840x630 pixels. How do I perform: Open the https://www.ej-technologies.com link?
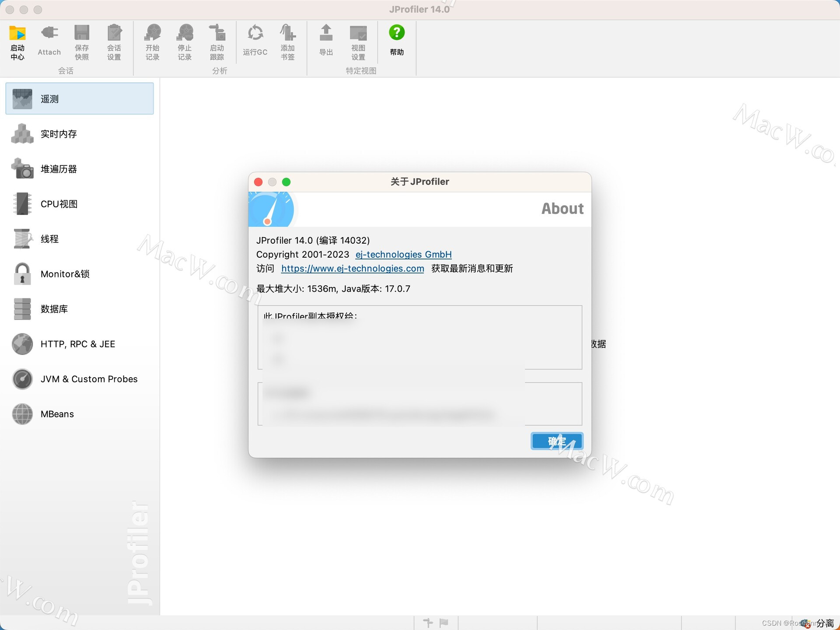point(353,269)
